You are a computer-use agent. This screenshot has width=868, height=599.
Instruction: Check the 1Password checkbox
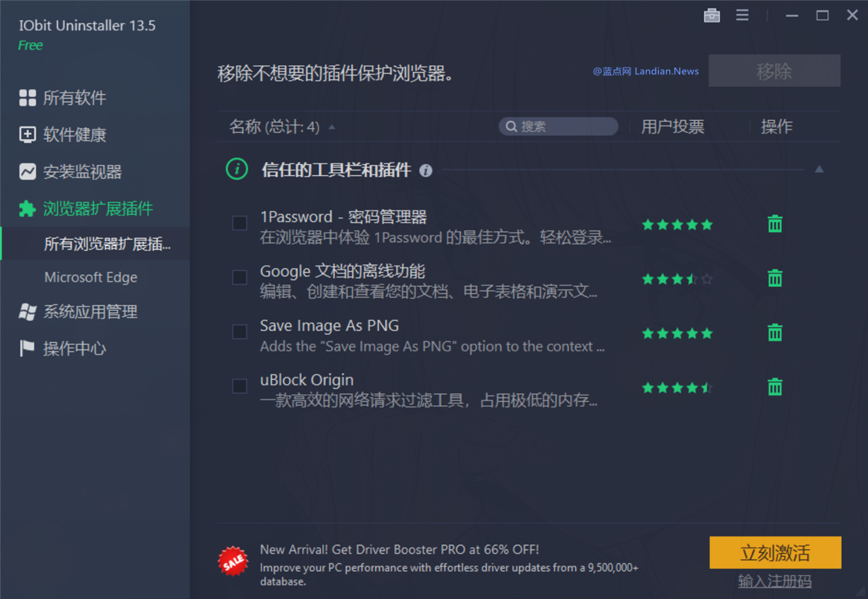click(x=239, y=223)
